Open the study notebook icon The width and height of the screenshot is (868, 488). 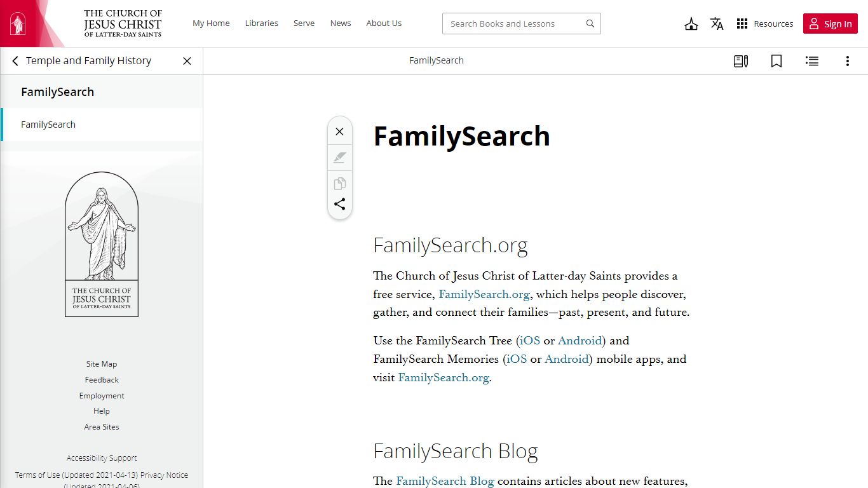click(x=741, y=61)
